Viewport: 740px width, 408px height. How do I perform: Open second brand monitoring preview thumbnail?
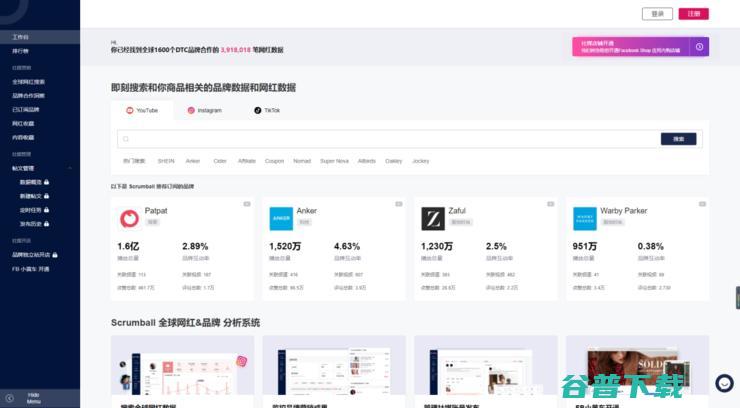(334, 366)
